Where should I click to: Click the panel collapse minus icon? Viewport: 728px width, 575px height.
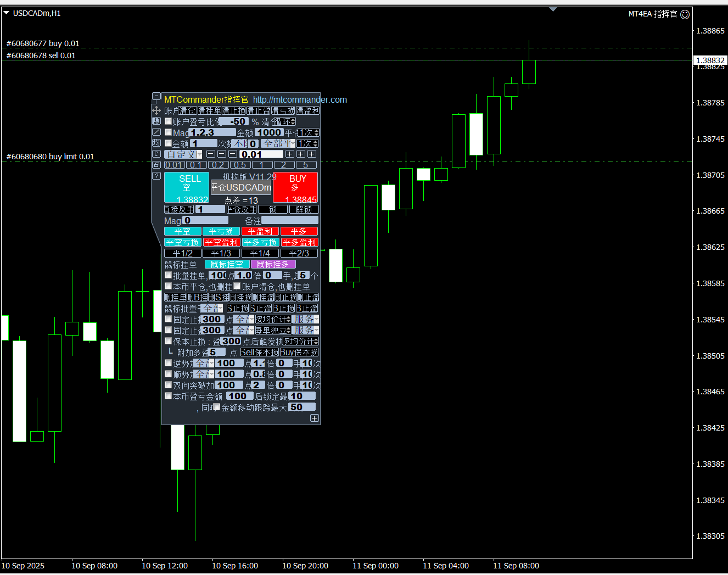pyautogui.click(x=156, y=97)
